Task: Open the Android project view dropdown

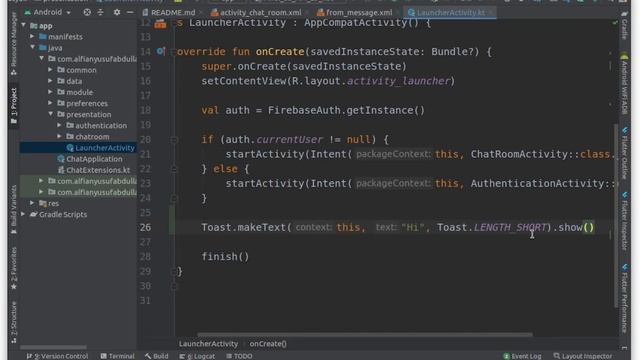Action: click(48, 12)
